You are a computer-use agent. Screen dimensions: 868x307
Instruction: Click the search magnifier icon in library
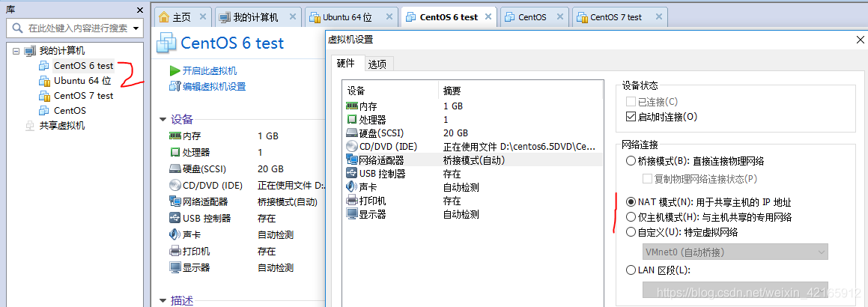pos(18,28)
